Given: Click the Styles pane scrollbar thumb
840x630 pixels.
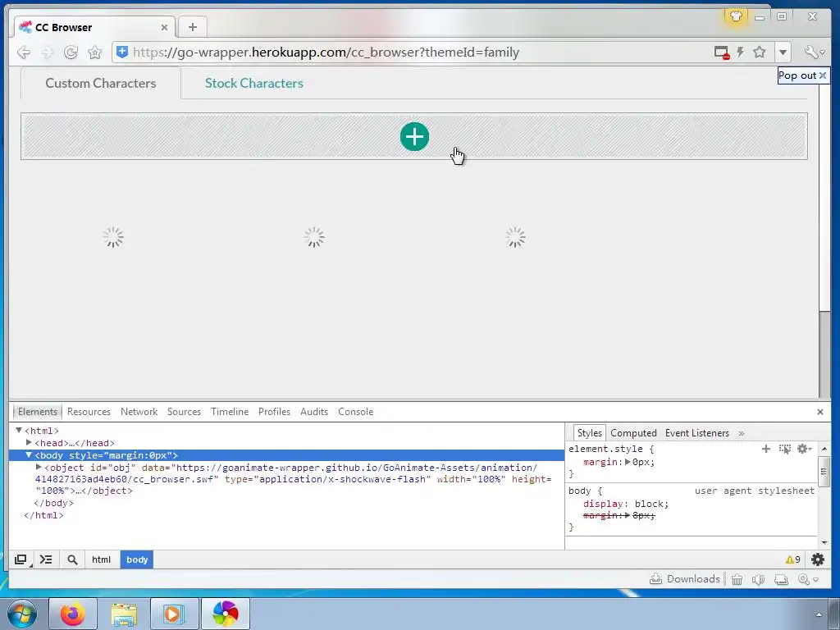Looking at the screenshot, I should coord(824,472).
